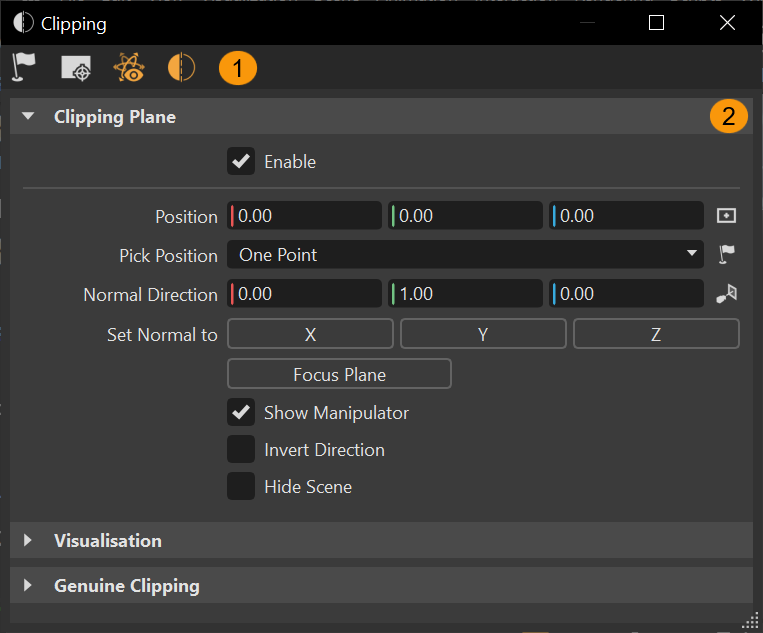Click the pick-normal icon beside Normal Direction

coord(727,294)
